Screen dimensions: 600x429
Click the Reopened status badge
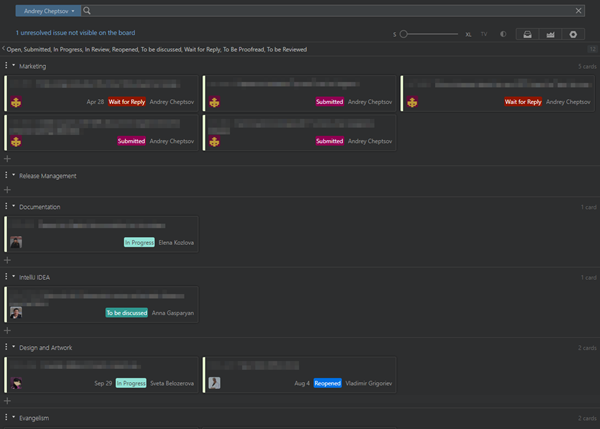327,383
